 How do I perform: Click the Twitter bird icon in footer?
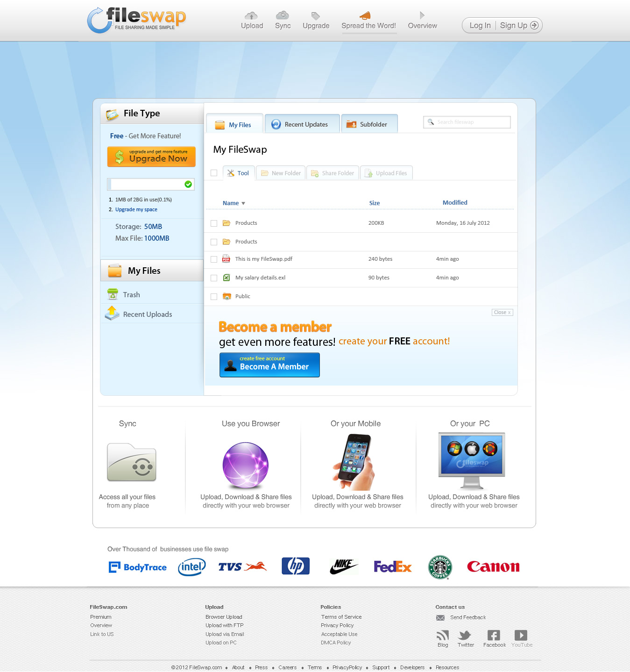(x=465, y=635)
